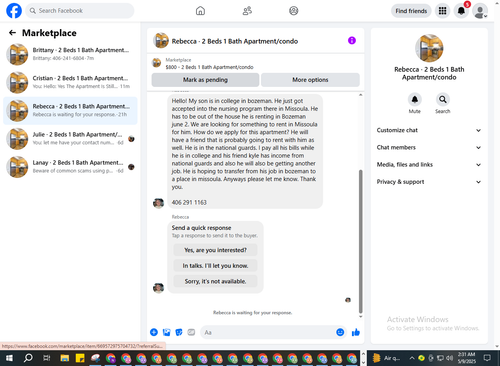Choose a sticker icon in composer
Screen dimensions: 500x366
[x=179, y=332]
